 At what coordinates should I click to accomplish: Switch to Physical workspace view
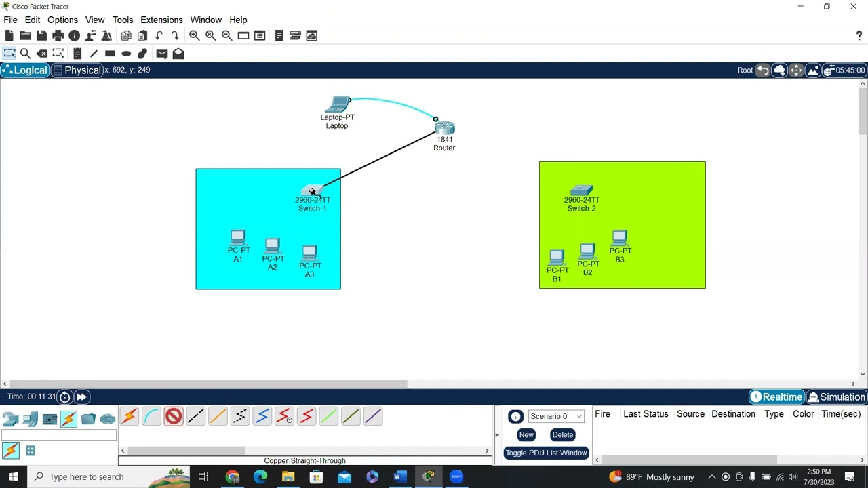(x=77, y=70)
